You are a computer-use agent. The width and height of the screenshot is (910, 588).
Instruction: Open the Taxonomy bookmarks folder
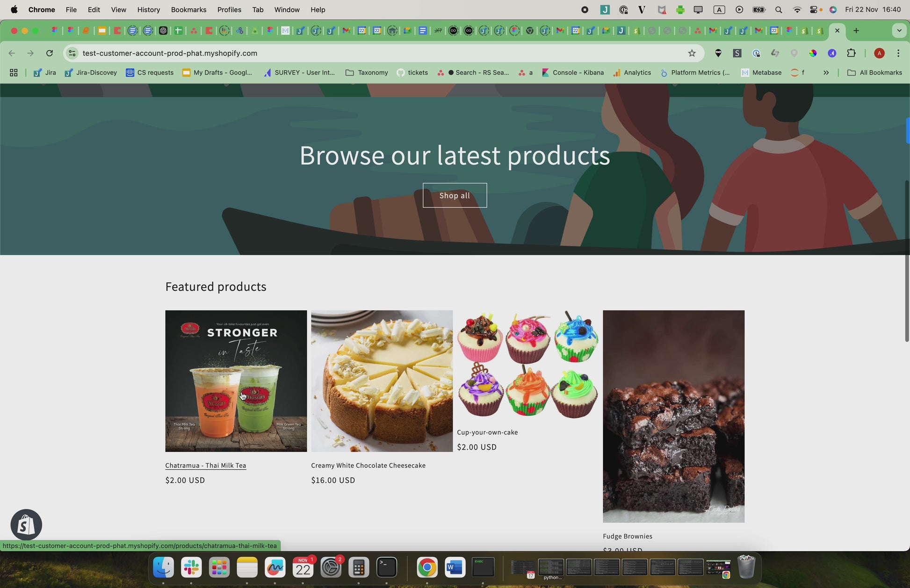point(367,72)
